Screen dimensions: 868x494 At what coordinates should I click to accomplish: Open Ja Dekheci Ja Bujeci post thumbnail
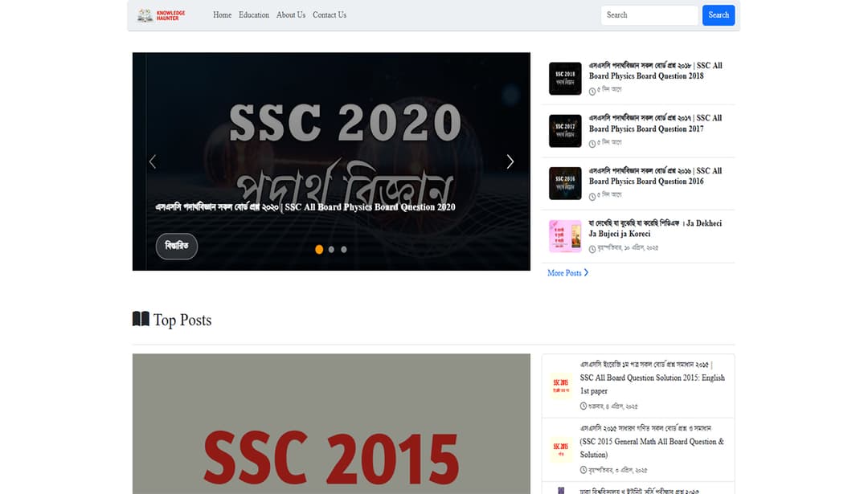click(565, 235)
